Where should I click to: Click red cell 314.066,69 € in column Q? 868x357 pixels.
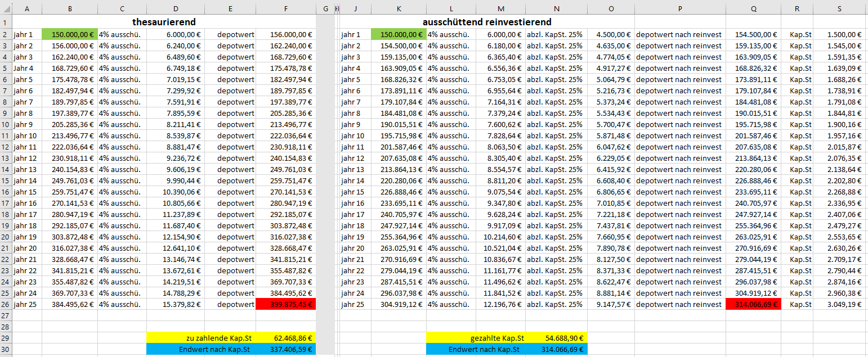coord(754,304)
